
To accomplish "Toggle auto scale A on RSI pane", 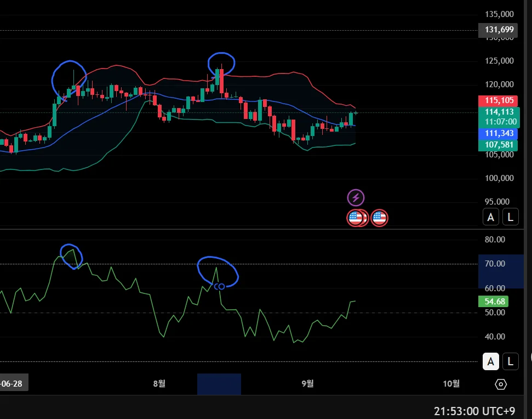I will click(x=490, y=361).
